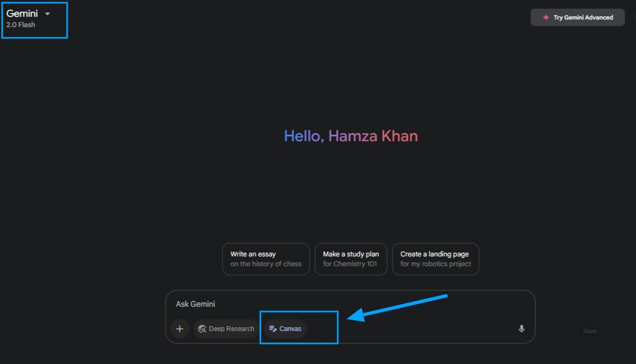Choose the Write an essay suggestion
The height and width of the screenshot is (364, 636).
(266, 259)
